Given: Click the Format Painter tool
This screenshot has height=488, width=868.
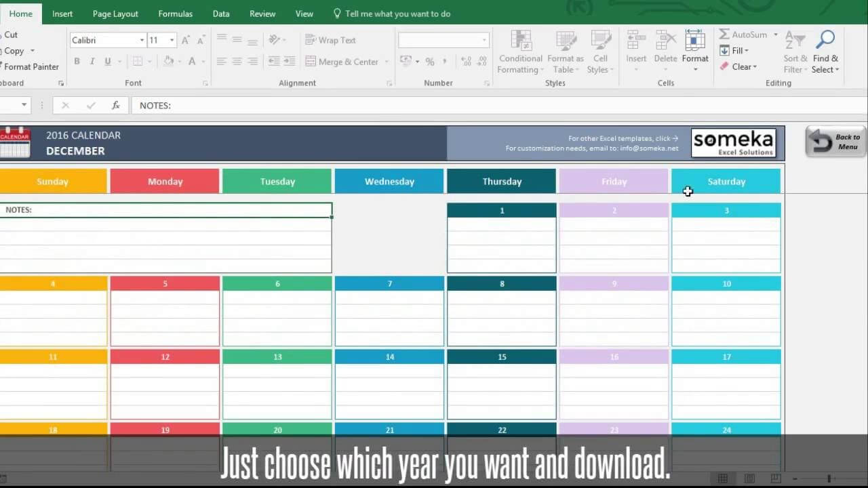Looking at the screenshot, I should [31, 66].
